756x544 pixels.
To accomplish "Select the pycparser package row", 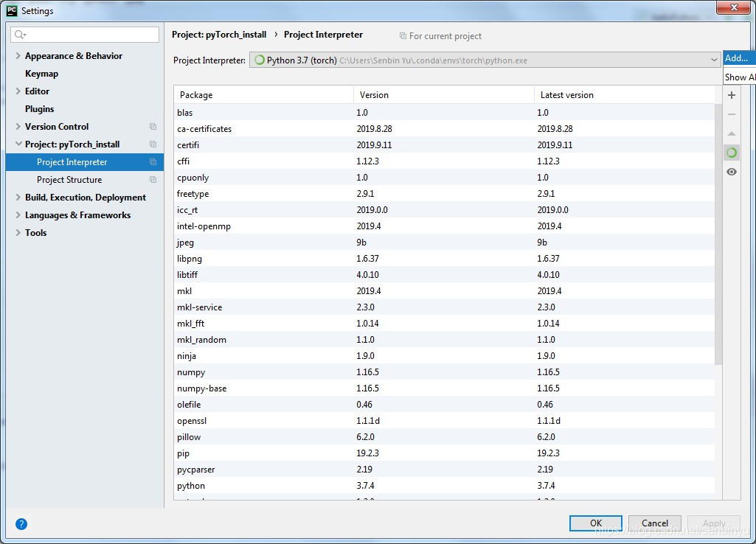I will [444, 470].
